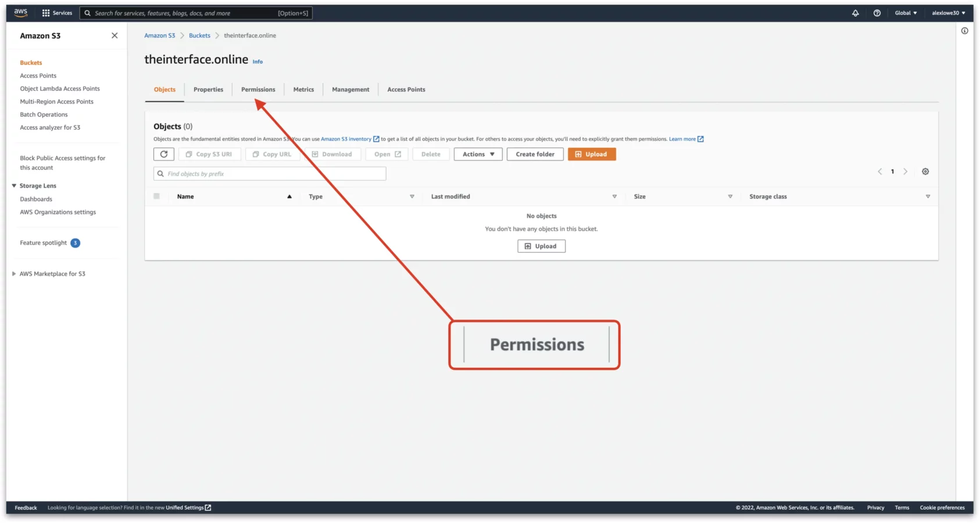Open Access analyzer for S3
The width and height of the screenshot is (980, 523).
coord(50,127)
